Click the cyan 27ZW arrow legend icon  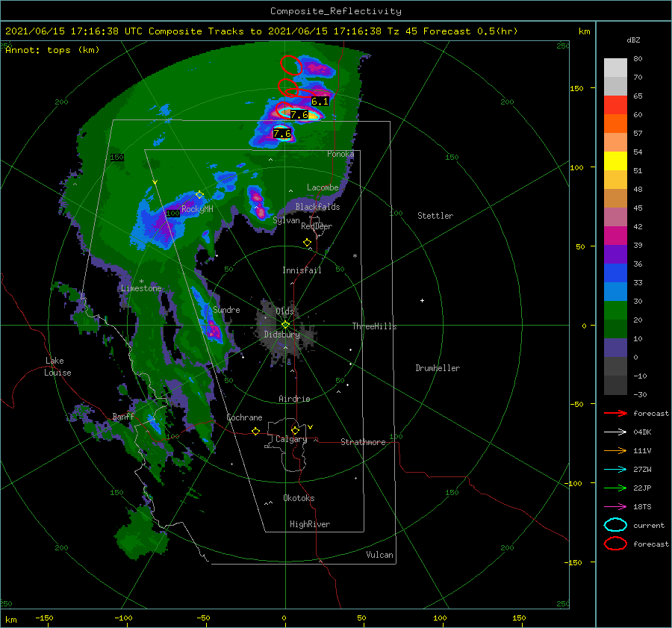point(615,469)
